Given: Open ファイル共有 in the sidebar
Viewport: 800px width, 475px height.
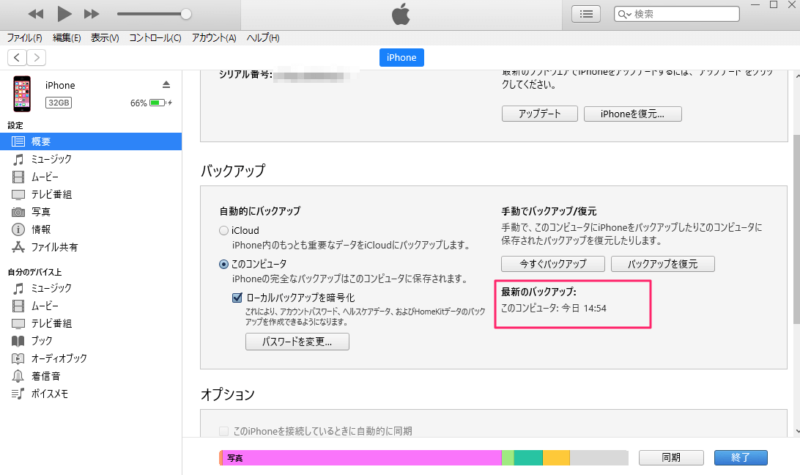Looking at the screenshot, I should click(x=55, y=246).
